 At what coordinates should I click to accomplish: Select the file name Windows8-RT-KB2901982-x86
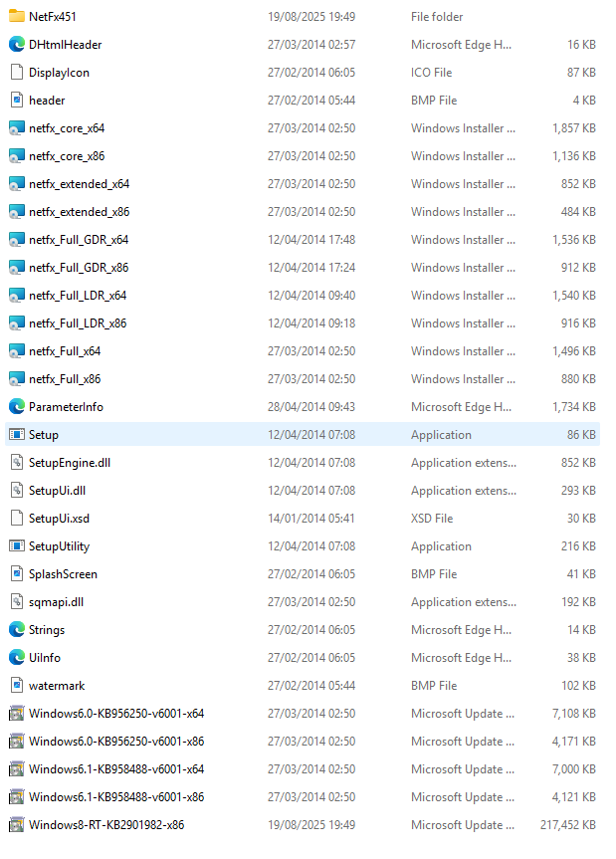click(x=106, y=825)
